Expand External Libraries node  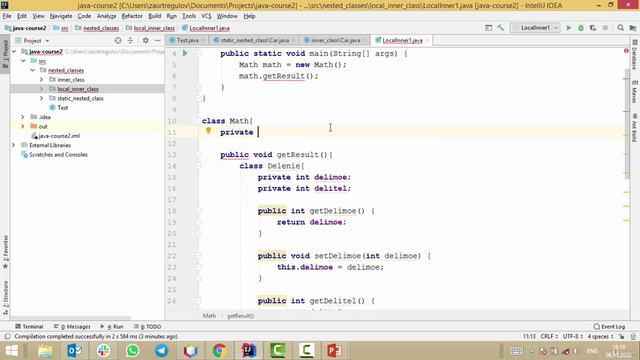[14, 145]
